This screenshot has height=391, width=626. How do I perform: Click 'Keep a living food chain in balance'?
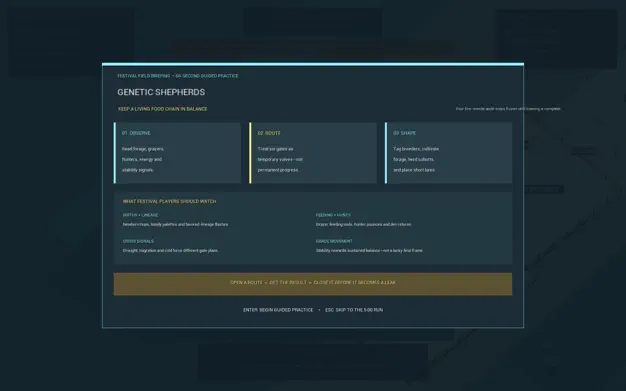tap(162, 109)
